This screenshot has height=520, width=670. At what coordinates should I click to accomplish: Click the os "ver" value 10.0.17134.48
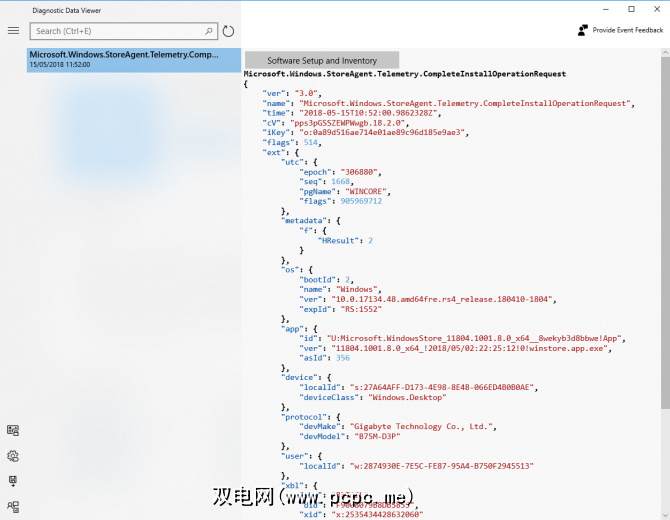tap(443, 300)
